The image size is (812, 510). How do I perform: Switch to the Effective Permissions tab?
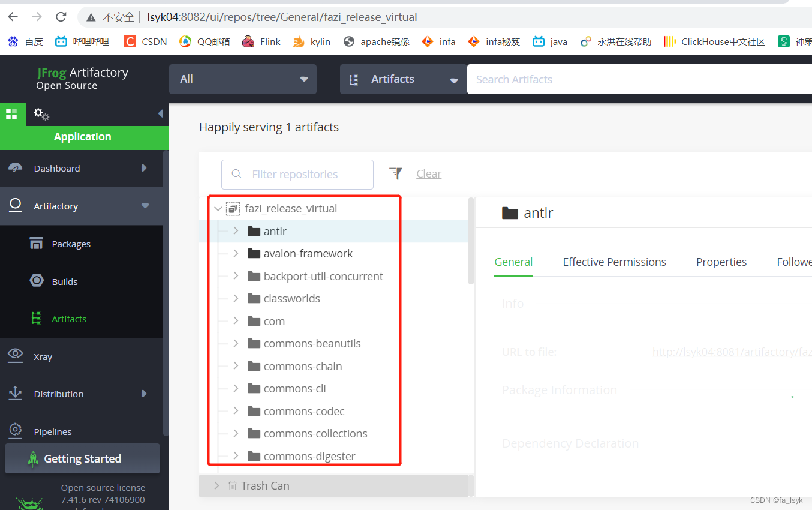pos(614,262)
